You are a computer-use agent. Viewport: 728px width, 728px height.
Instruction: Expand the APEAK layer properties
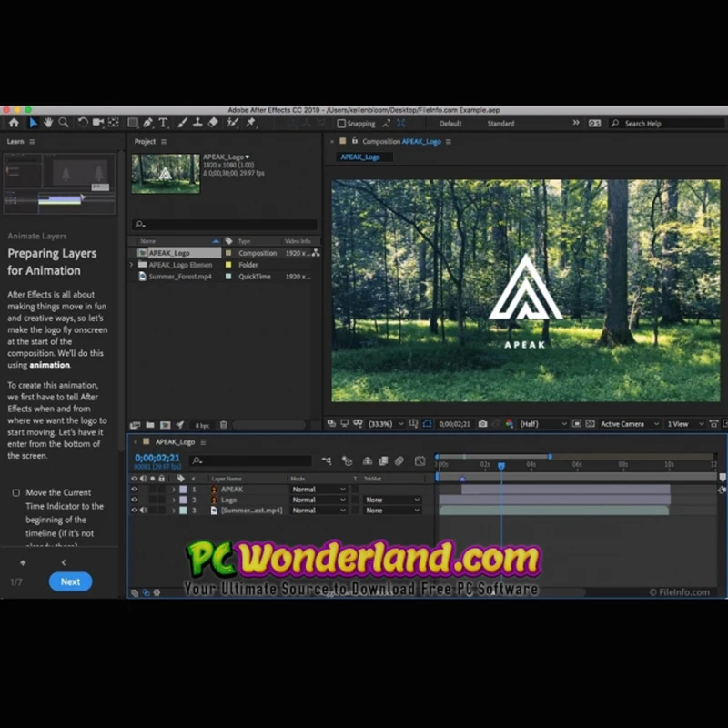[x=174, y=490]
